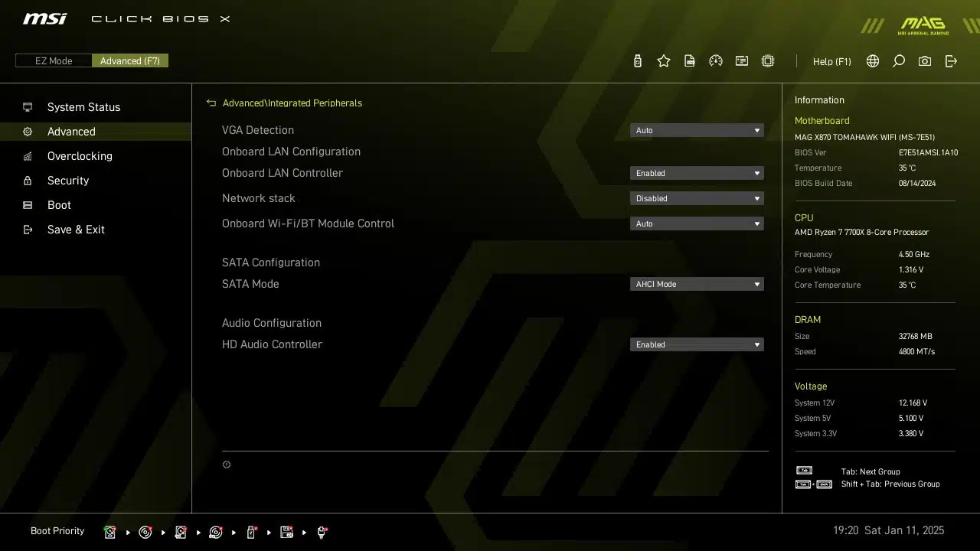Screen dimensions: 980x551
Task: Click the Help (F1) button
Action: click(x=831, y=61)
